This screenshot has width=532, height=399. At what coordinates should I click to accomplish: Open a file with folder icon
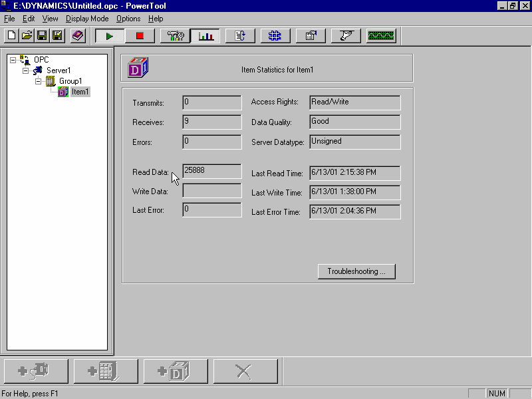click(x=27, y=36)
